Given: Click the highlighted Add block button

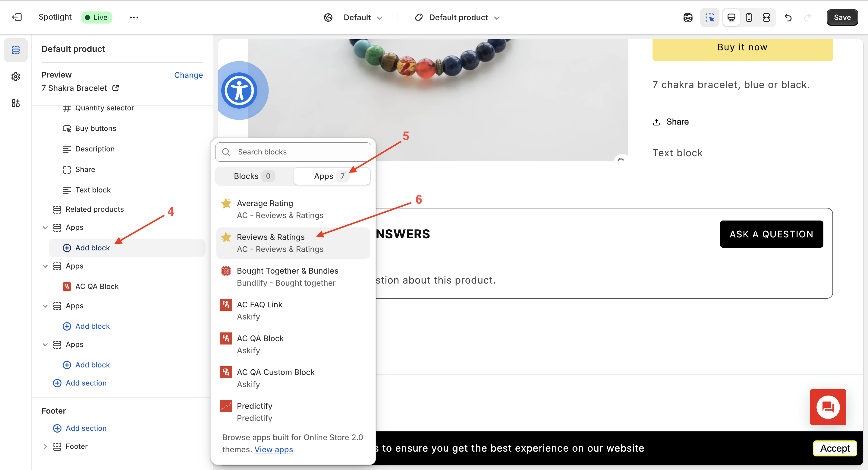Looking at the screenshot, I should click(x=127, y=248).
